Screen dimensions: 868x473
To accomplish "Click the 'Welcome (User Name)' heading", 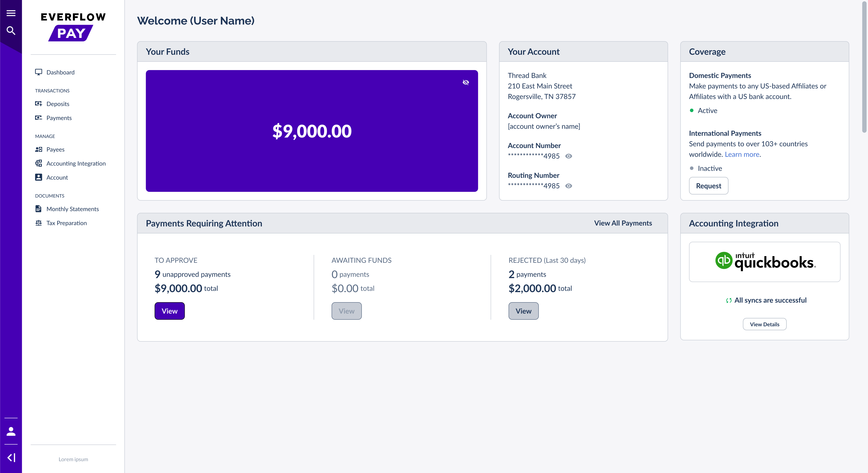I will click(195, 21).
